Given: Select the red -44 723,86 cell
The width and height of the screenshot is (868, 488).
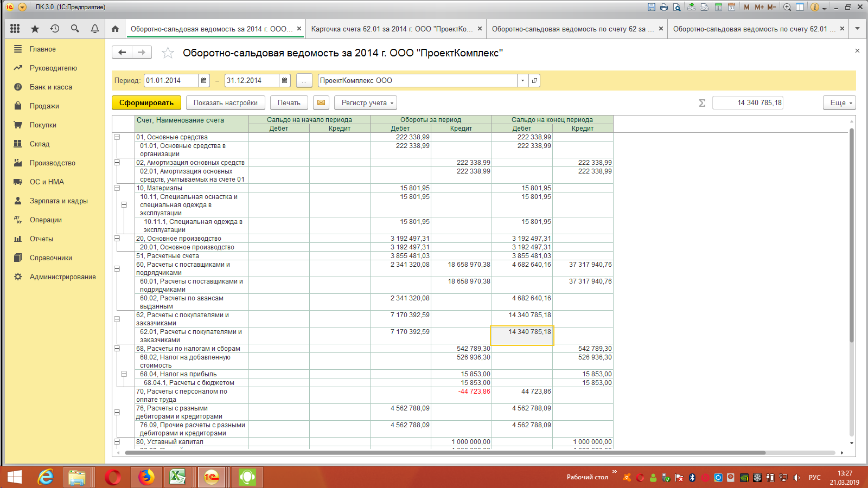Looking at the screenshot, I should (462, 395).
